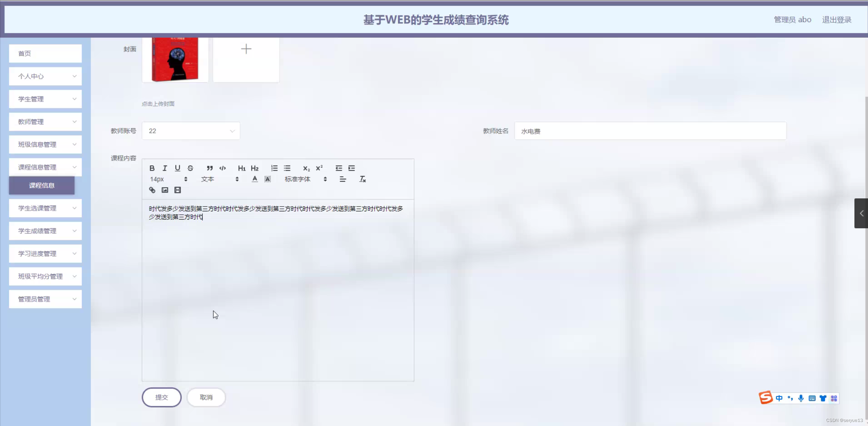
Task: Insert a blockquote using the quote icon
Action: pyautogui.click(x=209, y=168)
